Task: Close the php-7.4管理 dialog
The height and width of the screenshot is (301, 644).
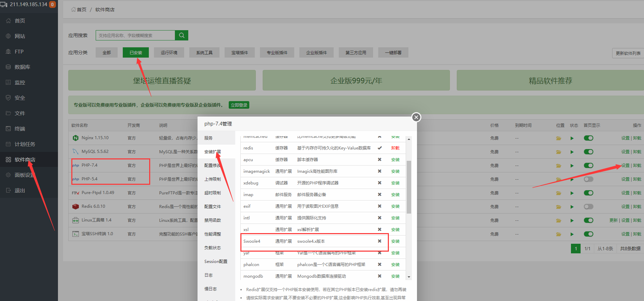Action: 416,117
